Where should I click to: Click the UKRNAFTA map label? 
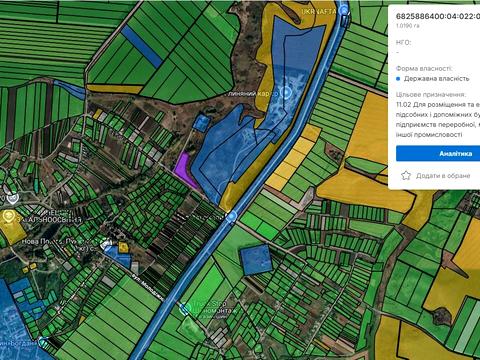[319, 11]
